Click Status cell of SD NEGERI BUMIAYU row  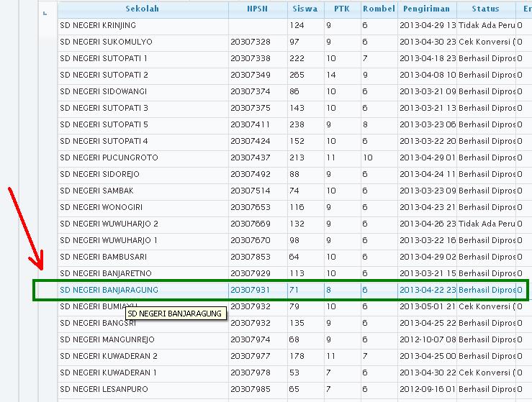pyautogui.click(x=487, y=307)
